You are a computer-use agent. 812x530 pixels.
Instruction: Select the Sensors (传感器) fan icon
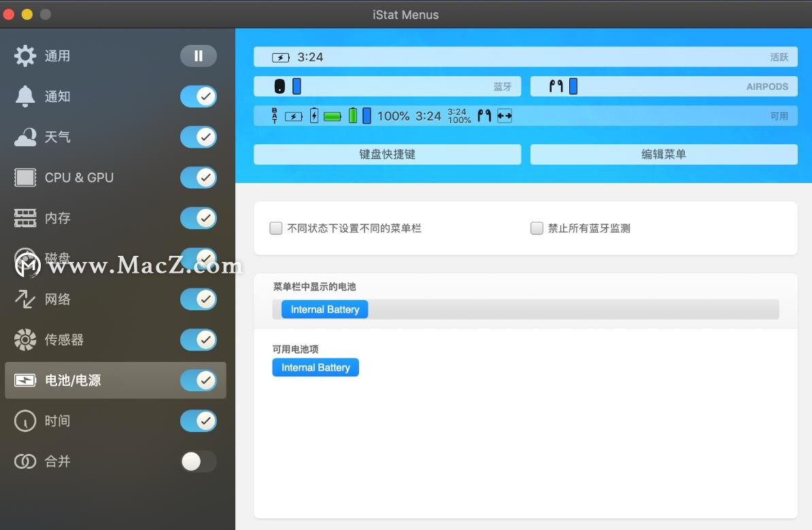(x=25, y=340)
